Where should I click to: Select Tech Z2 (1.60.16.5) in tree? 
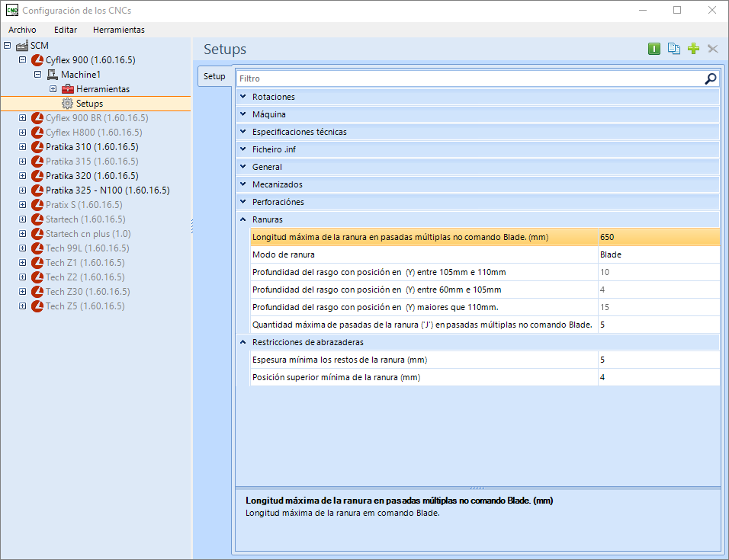pyautogui.click(x=85, y=277)
